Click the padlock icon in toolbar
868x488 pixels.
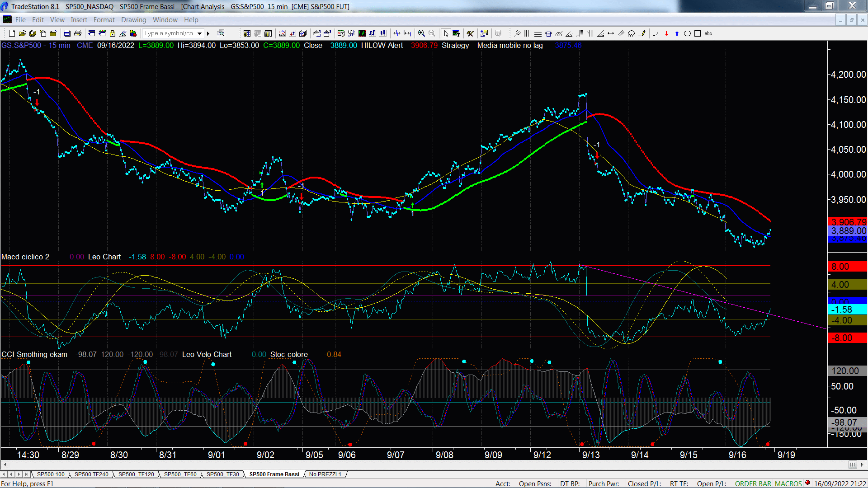pyautogui.click(x=113, y=33)
